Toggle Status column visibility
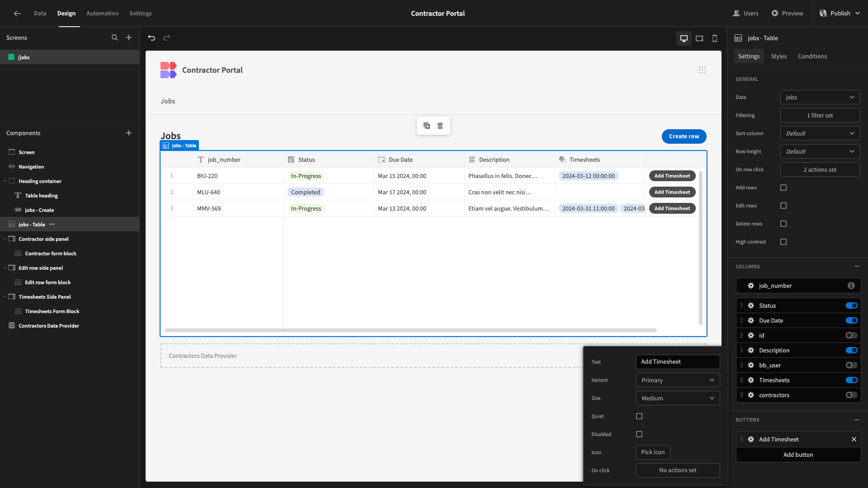868x488 pixels. 852,306
